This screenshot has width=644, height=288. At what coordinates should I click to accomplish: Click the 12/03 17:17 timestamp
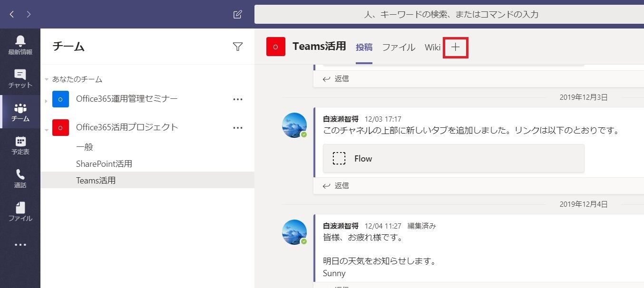tap(383, 119)
